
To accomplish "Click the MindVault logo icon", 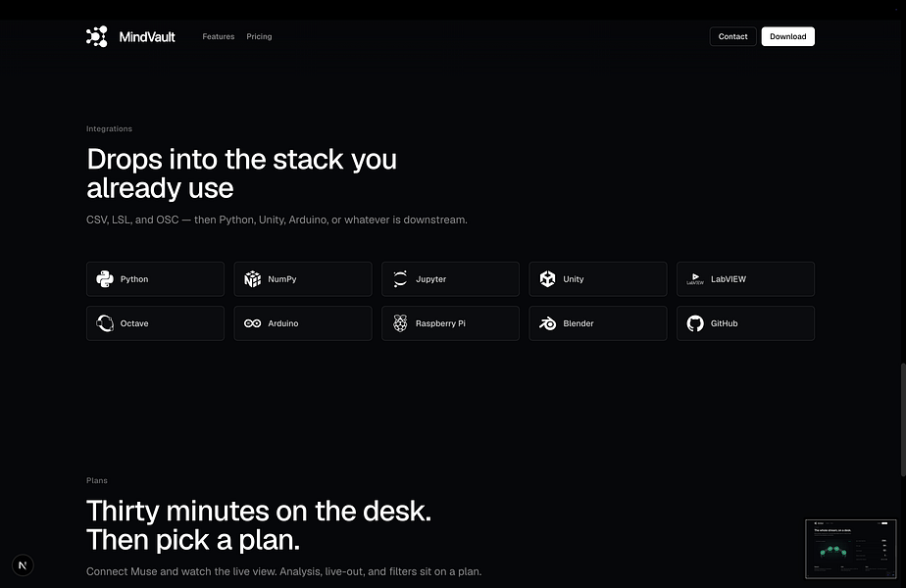I will coord(96,36).
